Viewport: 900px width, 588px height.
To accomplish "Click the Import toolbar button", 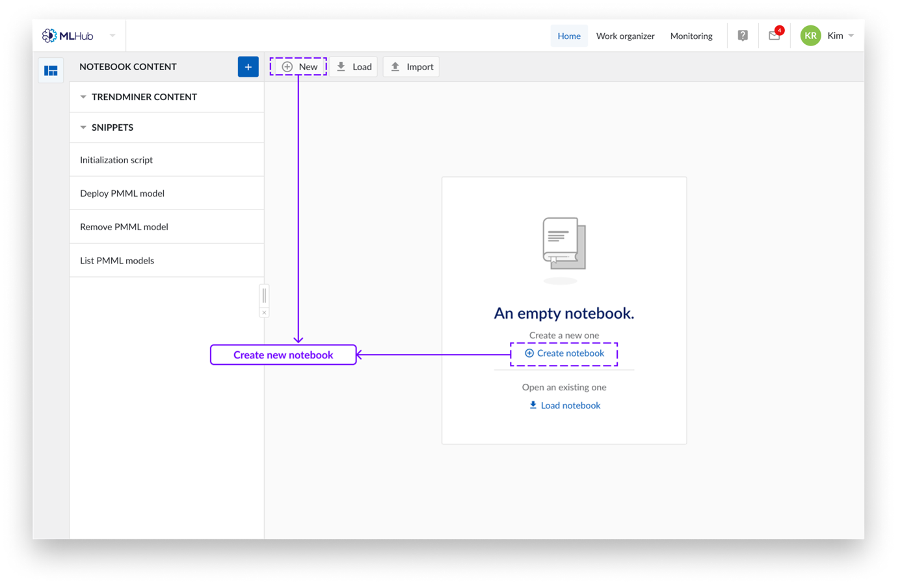I will coord(412,67).
